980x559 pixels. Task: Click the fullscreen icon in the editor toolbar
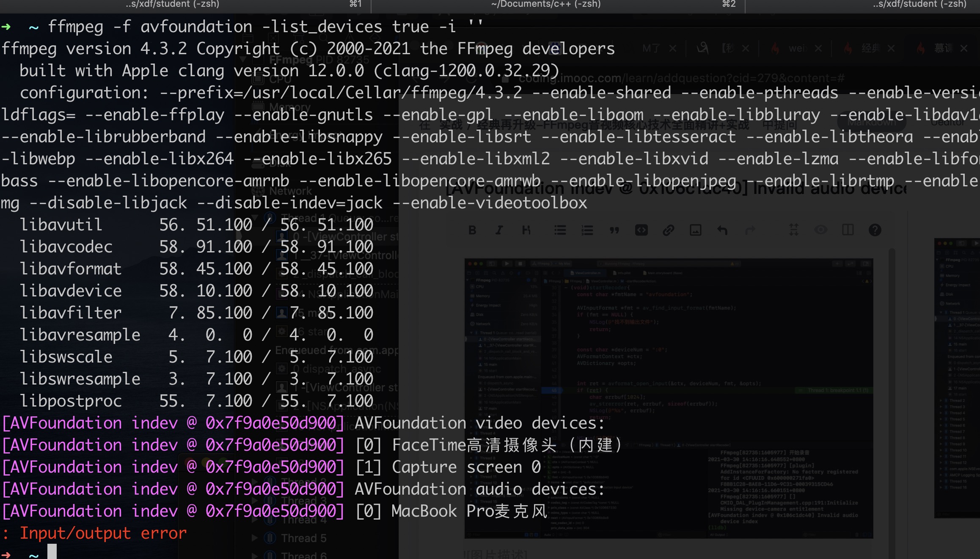[794, 230]
